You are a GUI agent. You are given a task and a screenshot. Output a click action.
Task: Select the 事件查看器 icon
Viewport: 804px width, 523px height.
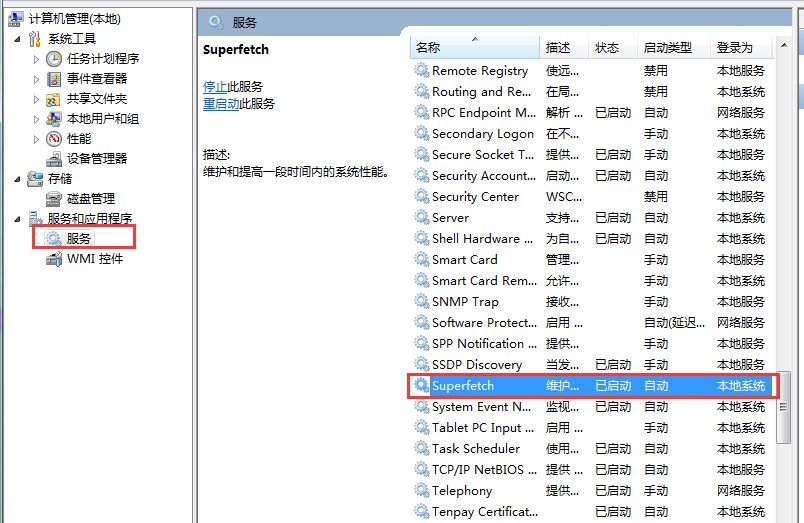pyautogui.click(x=54, y=78)
